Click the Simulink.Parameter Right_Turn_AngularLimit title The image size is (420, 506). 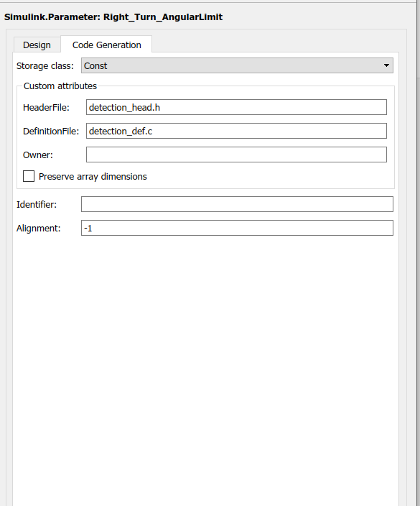tap(113, 17)
